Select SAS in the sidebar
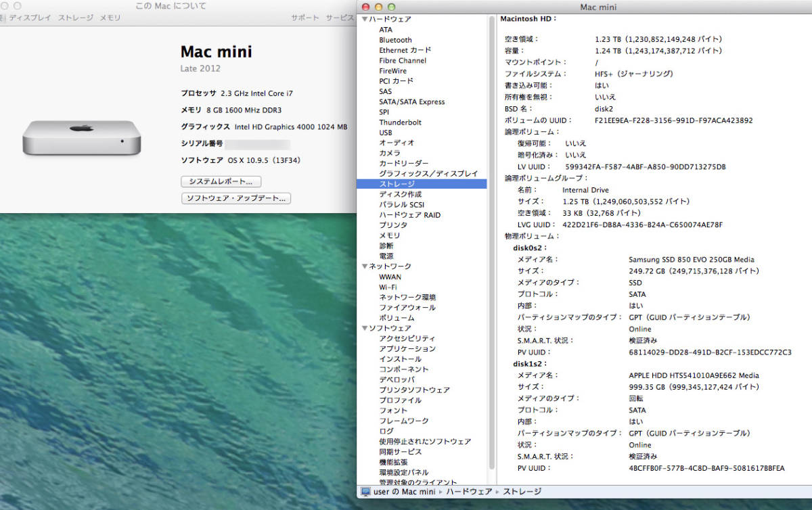Viewport: 812px width, 510px height. pos(385,91)
